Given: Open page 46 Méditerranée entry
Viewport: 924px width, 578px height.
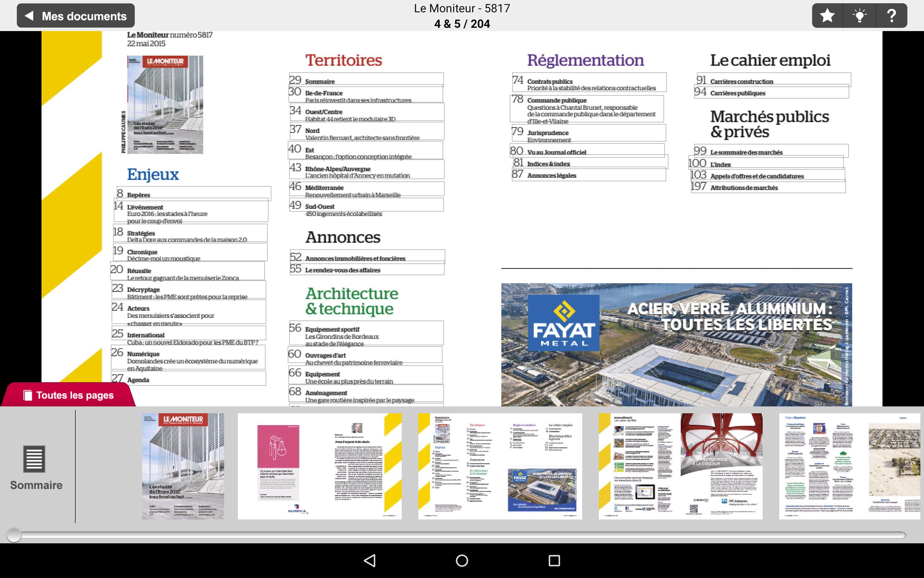Looking at the screenshot, I should pyautogui.click(x=367, y=189).
